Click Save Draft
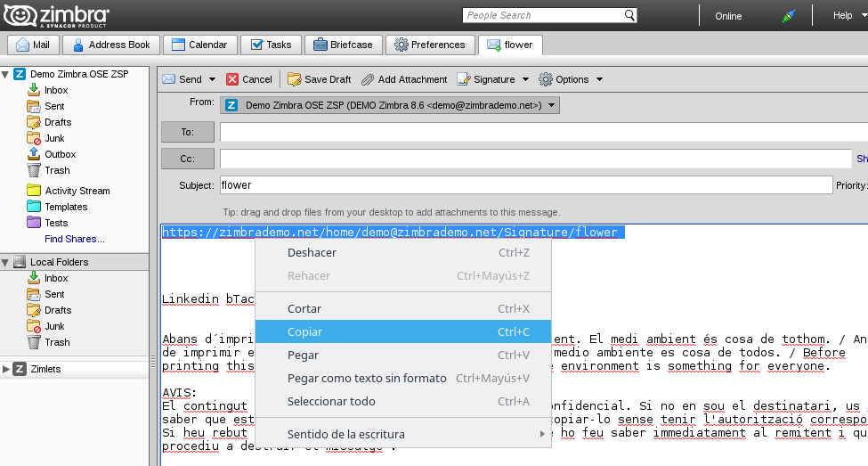868x466 pixels. click(320, 79)
